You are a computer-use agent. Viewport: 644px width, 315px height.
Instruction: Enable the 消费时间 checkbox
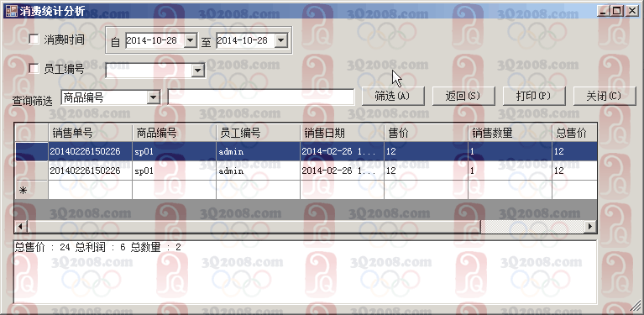click(34, 39)
